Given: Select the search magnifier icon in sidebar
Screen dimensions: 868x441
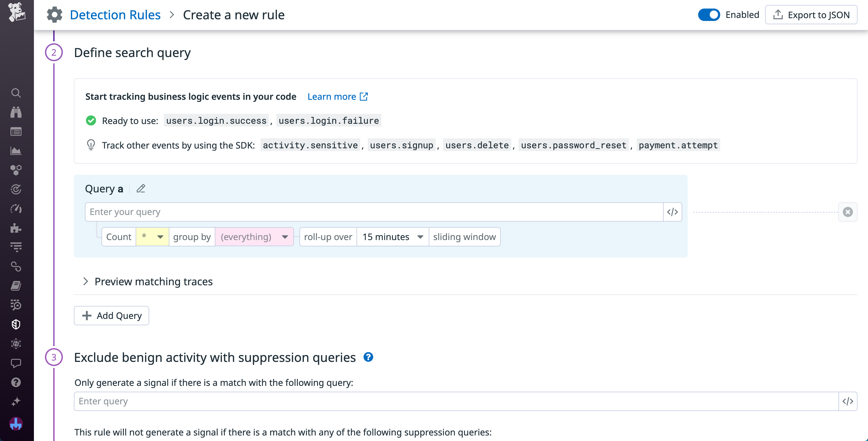Looking at the screenshot, I should 16,93.
